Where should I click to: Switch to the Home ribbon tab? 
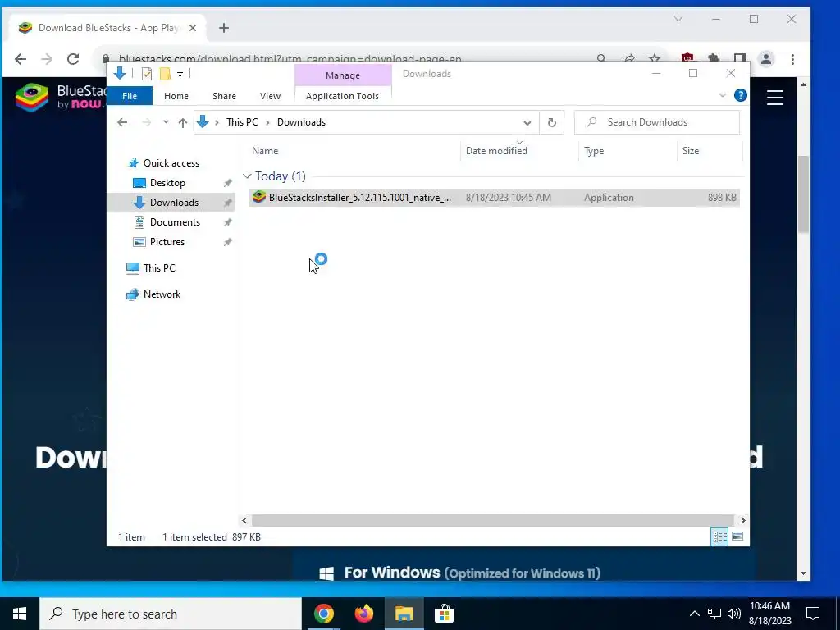click(176, 96)
